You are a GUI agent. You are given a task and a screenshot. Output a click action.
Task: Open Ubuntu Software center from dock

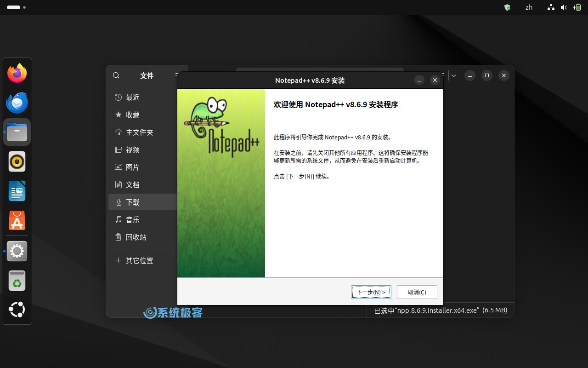pos(17,220)
